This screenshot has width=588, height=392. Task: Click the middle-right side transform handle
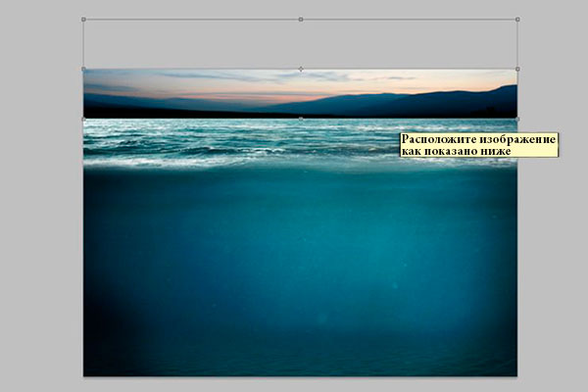coord(517,69)
